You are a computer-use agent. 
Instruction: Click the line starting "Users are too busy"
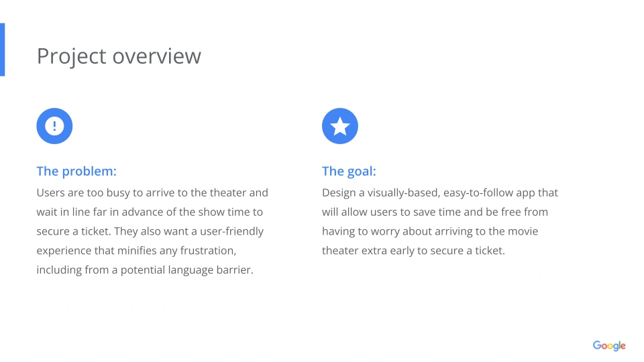(152, 193)
